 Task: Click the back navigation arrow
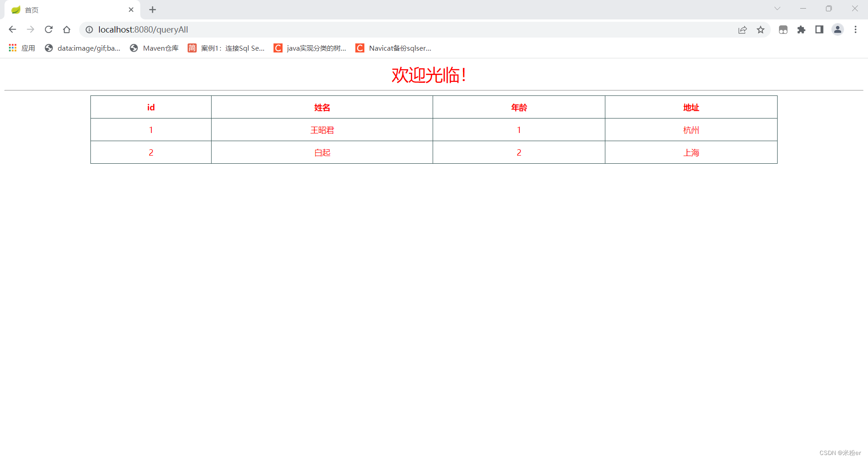click(x=12, y=29)
